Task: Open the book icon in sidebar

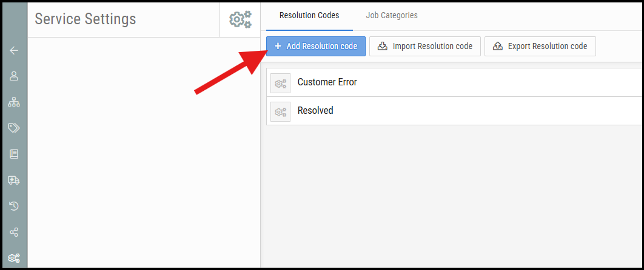Action: (x=14, y=154)
